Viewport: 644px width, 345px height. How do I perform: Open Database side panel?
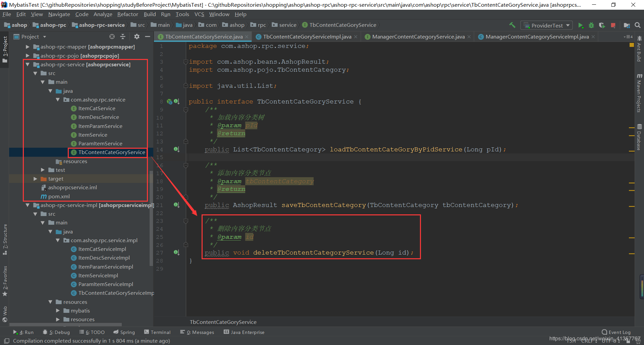pos(639,137)
